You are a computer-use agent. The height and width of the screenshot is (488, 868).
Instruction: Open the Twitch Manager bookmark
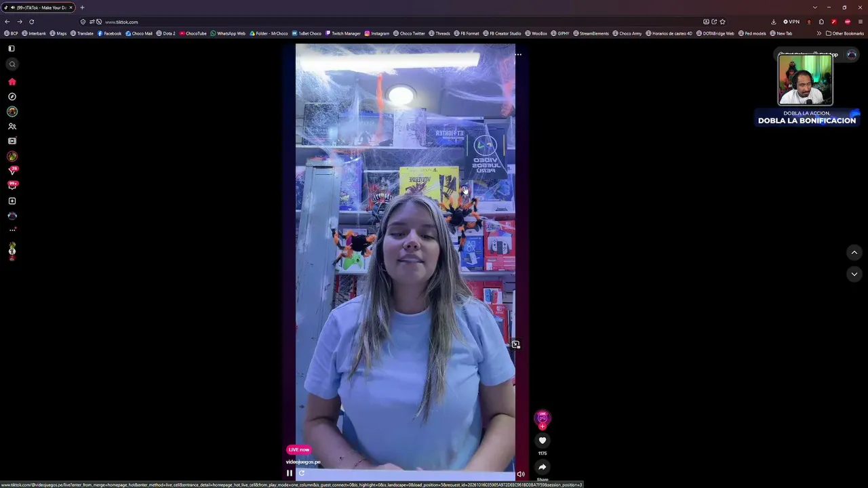(x=343, y=33)
